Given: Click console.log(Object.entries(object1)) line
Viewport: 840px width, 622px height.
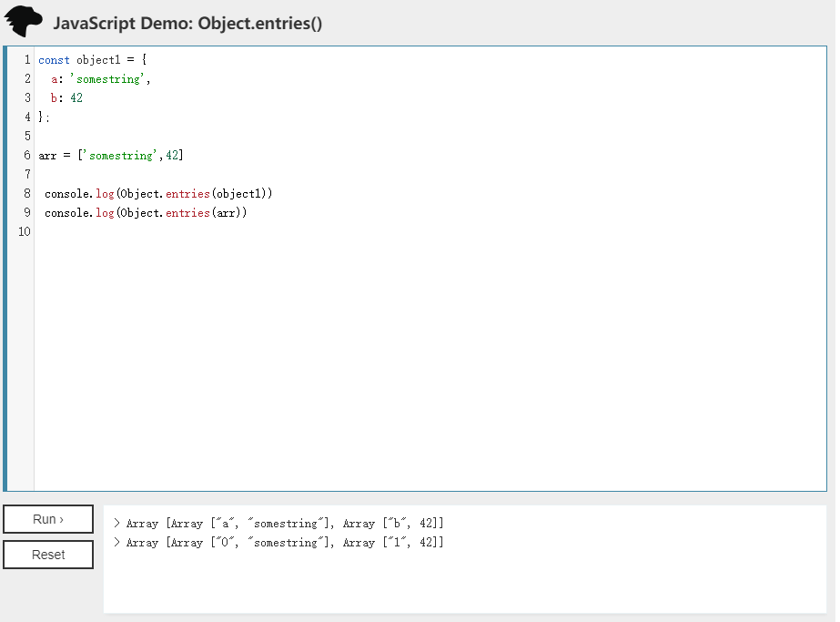Looking at the screenshot, I should click(158, 194).
